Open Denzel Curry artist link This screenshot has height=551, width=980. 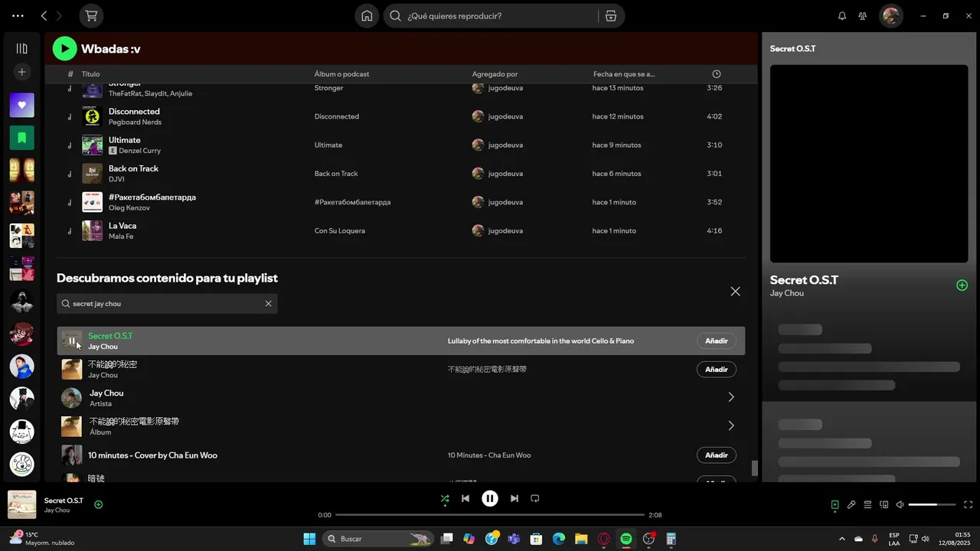tap(139, 151)
